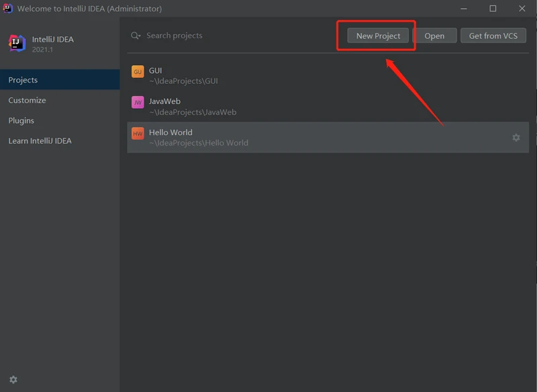
Task: Go to the Plugins tab
Action: [21, 120]
